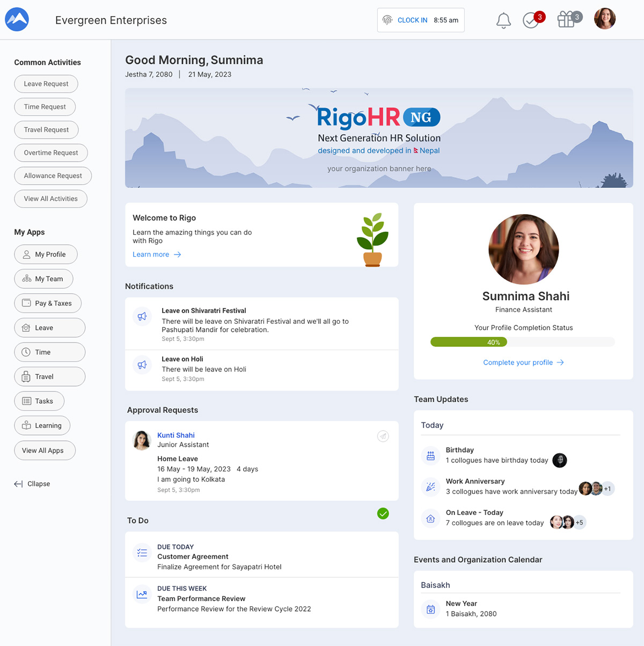This screenshot has width=644, height=646.
Task: Toggle the pin on Kunti Shahi's leave request
Action: (383, 436)
